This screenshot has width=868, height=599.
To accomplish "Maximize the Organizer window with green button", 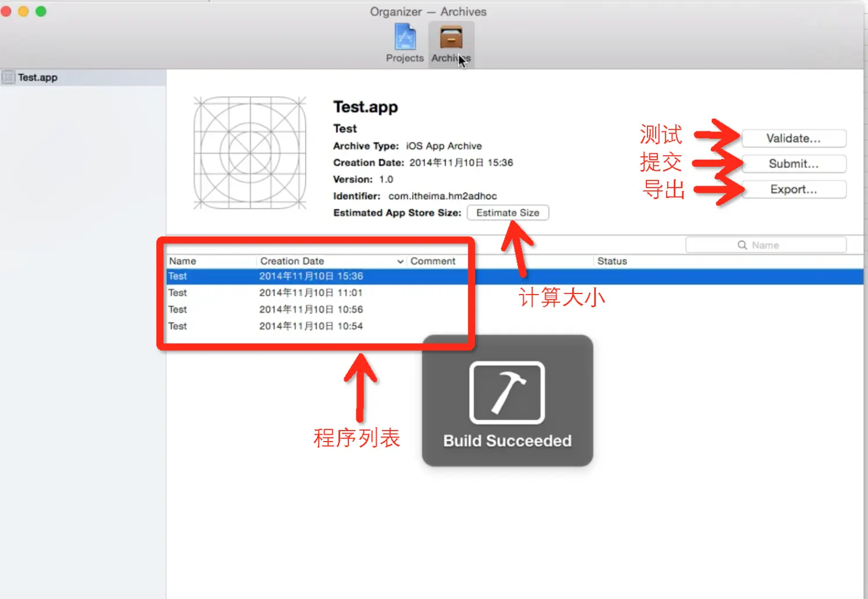I will pos(41,12).
